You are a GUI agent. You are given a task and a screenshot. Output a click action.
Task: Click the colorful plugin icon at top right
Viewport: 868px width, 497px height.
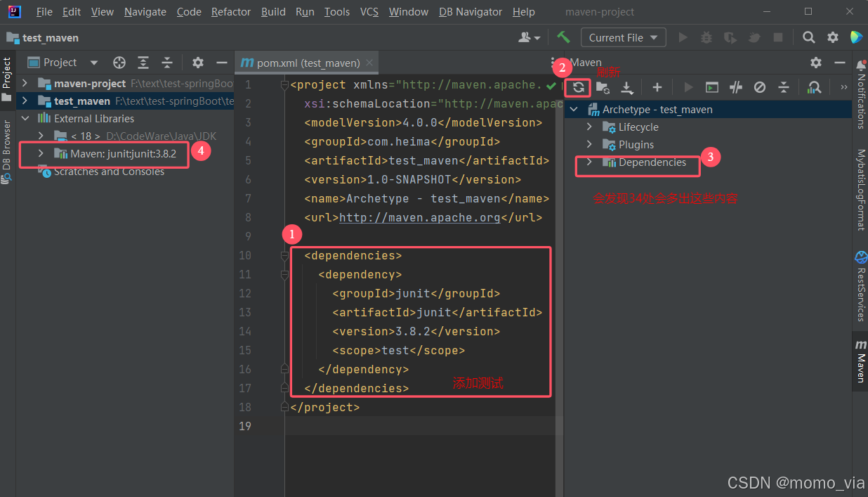point(856,37)
